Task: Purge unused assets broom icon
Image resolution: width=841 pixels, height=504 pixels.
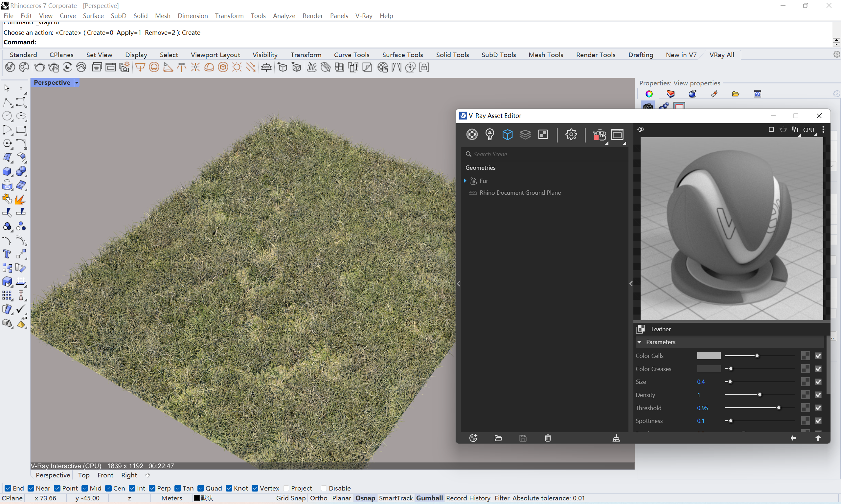Action: tap(616, 438)
